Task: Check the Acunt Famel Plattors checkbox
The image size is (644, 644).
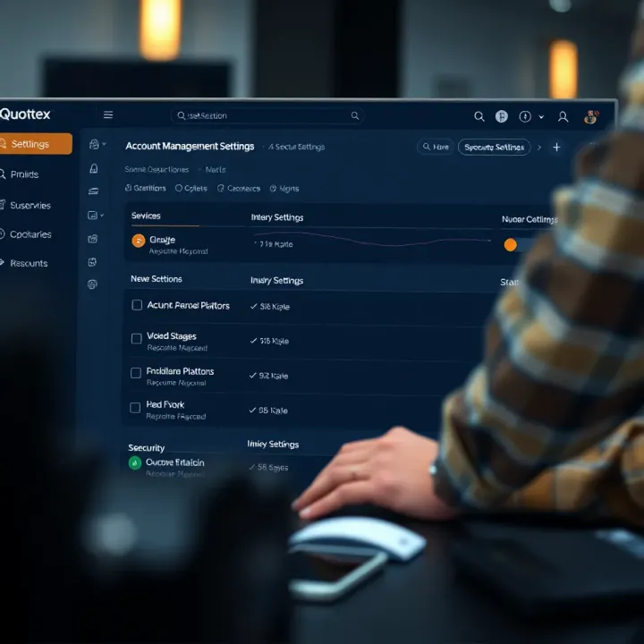Action: point(137,305)
